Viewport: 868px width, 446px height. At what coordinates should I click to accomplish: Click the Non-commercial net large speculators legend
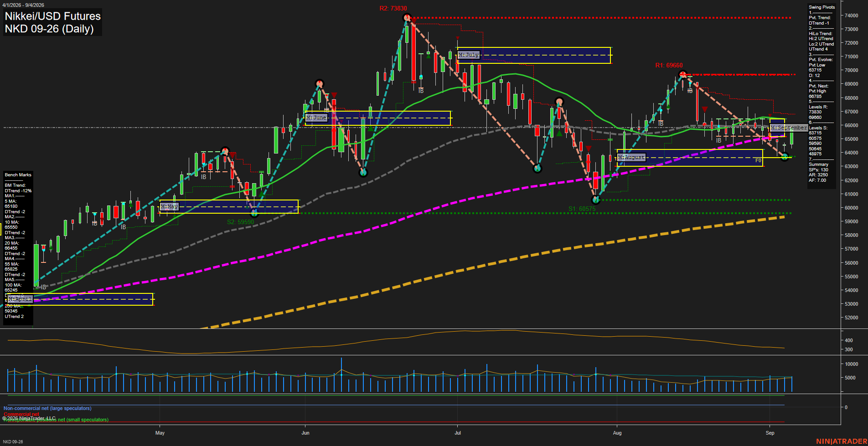coord(47,408)
